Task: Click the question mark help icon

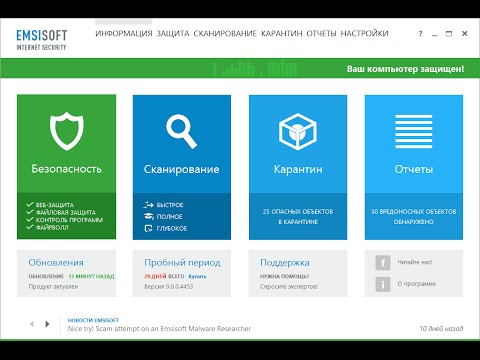Action: point(420,34)
